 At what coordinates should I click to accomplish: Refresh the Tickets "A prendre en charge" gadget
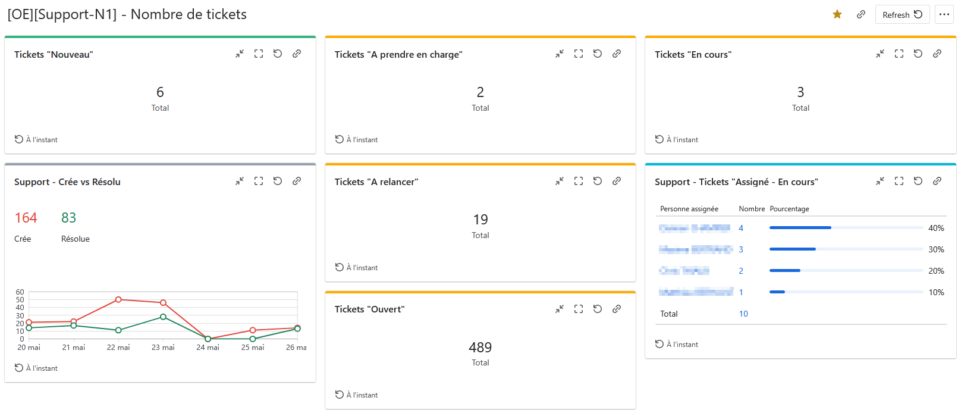(598, 54)
